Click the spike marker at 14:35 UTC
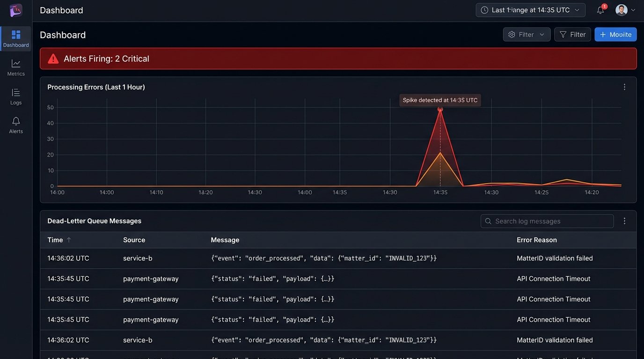 point(440,109)
